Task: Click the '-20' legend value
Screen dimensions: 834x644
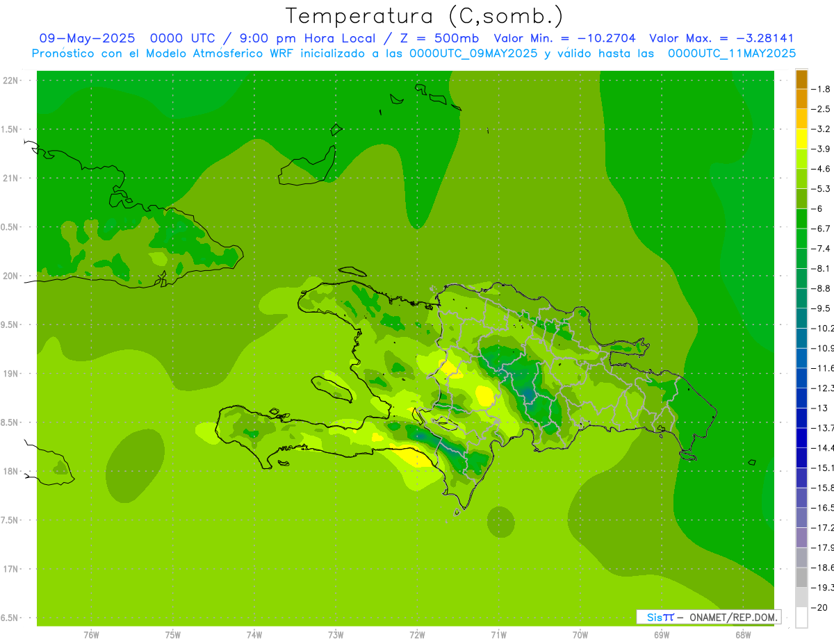Action: point(819,607)
